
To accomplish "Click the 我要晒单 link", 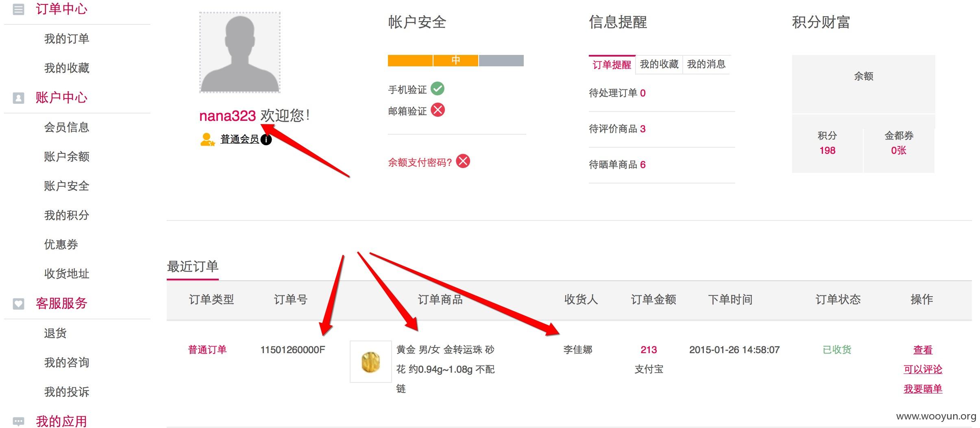I will click(923, 389).
